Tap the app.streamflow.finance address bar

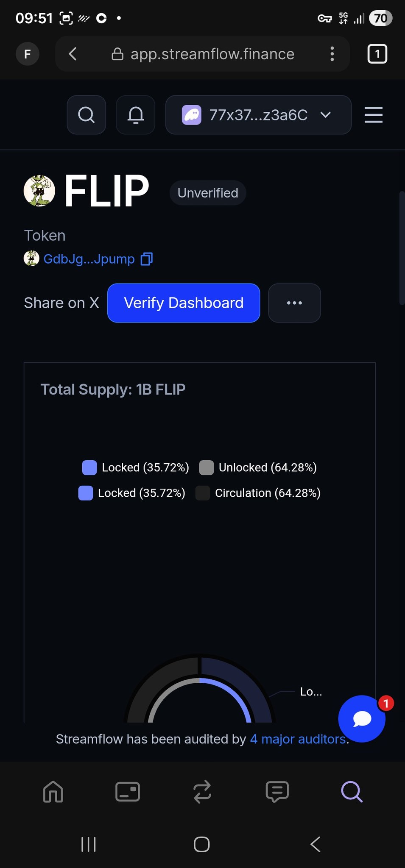(x=212, y=54)
